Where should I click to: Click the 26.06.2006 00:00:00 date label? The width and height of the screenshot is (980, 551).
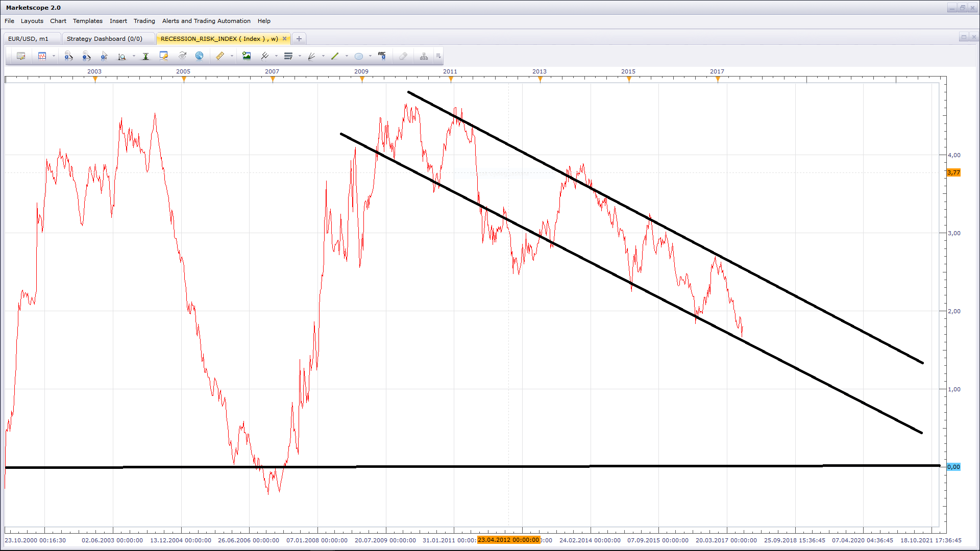coord(249,540)
